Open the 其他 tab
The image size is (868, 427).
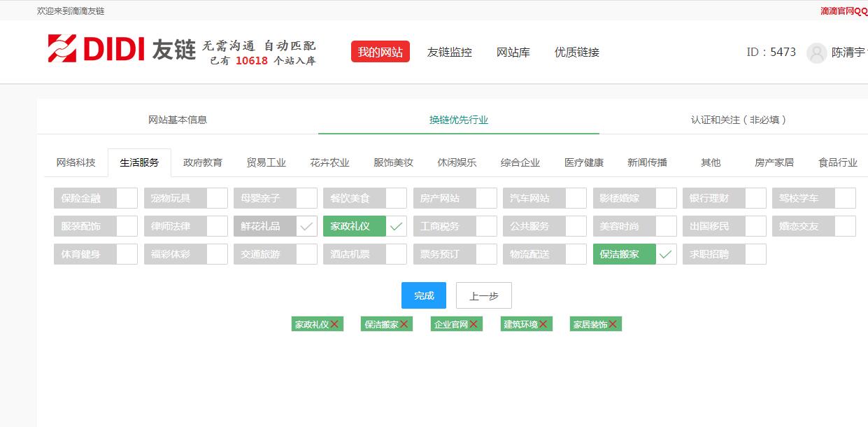point(711,162)
